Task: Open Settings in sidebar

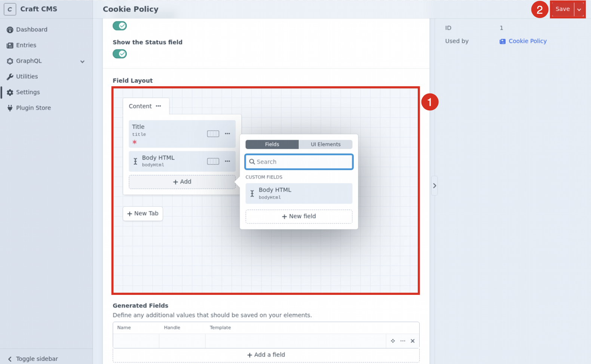Action: 28,92
